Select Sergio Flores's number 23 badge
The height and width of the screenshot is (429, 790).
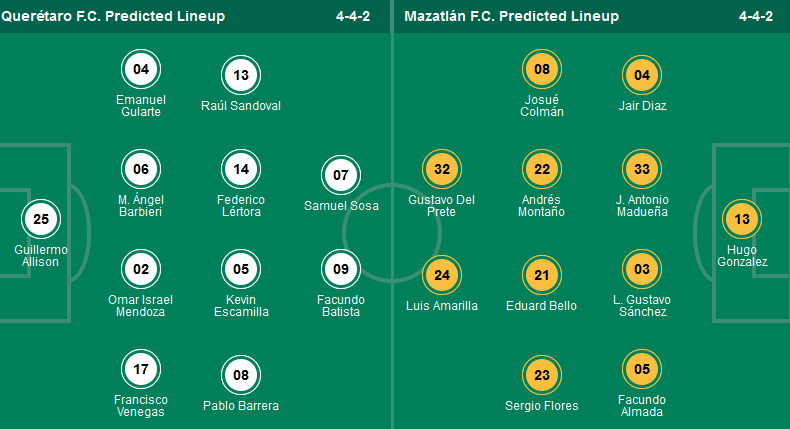click(x=543, y=375)
